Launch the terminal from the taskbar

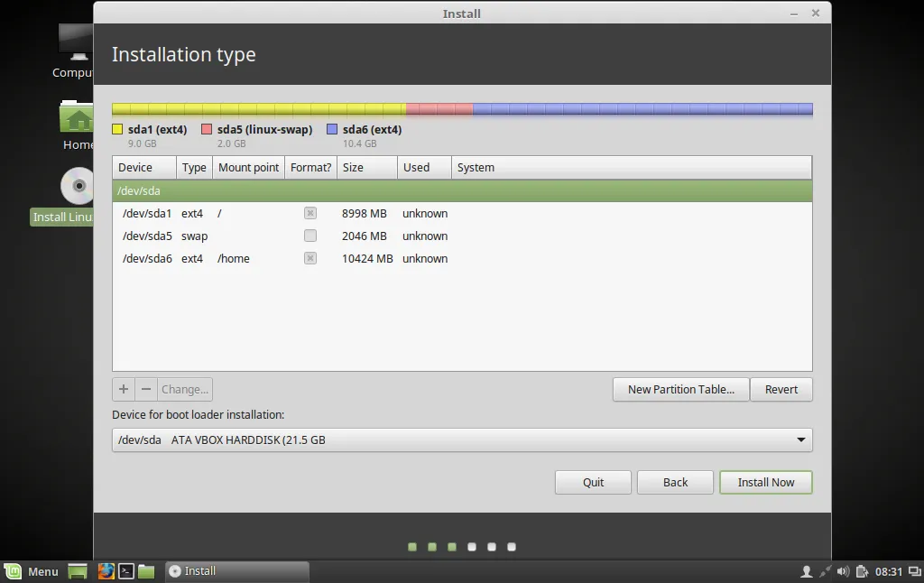[x=126, y=570]
